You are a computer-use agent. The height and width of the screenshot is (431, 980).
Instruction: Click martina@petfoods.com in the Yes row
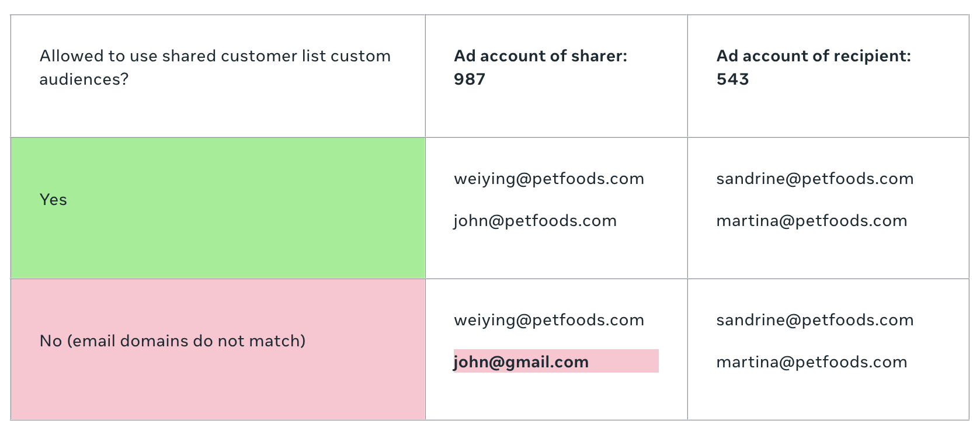point(812,221)
